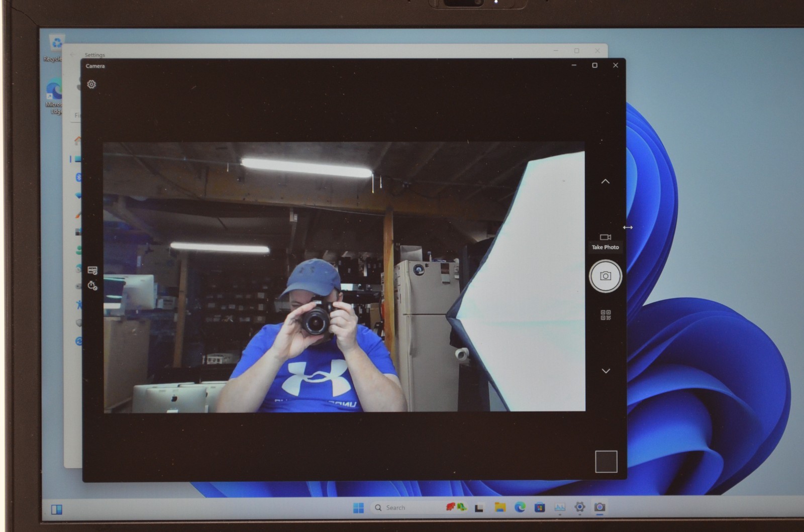Select the Microsoft Edge desktop shortcut
Screen dimensions: 804x532
pyautogui.click(x=54, y=96)
